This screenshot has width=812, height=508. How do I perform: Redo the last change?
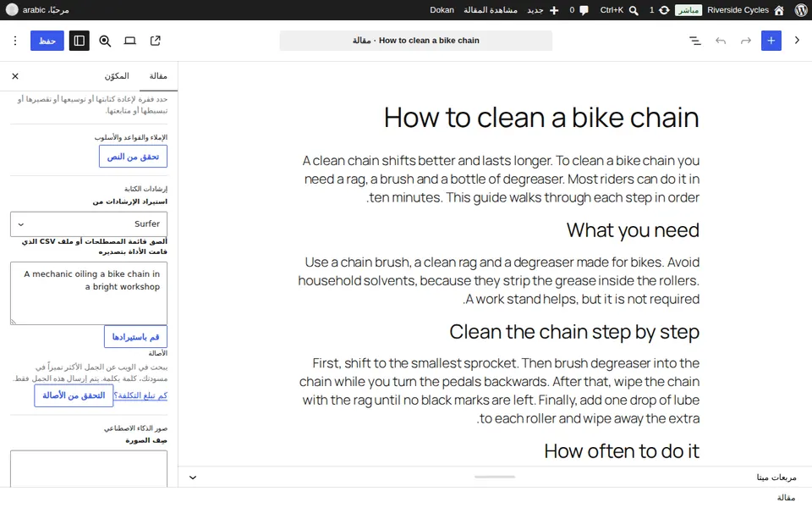(746, 41)
